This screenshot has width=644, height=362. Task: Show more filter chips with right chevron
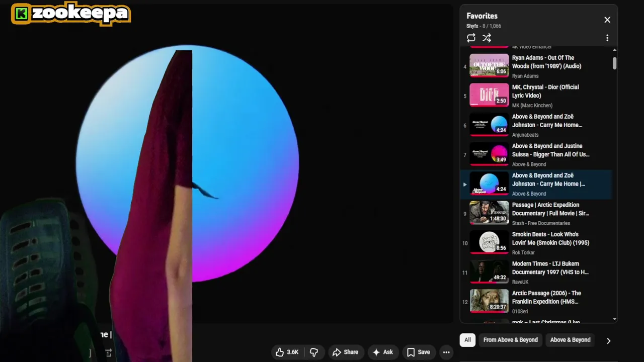pos(608,340)
